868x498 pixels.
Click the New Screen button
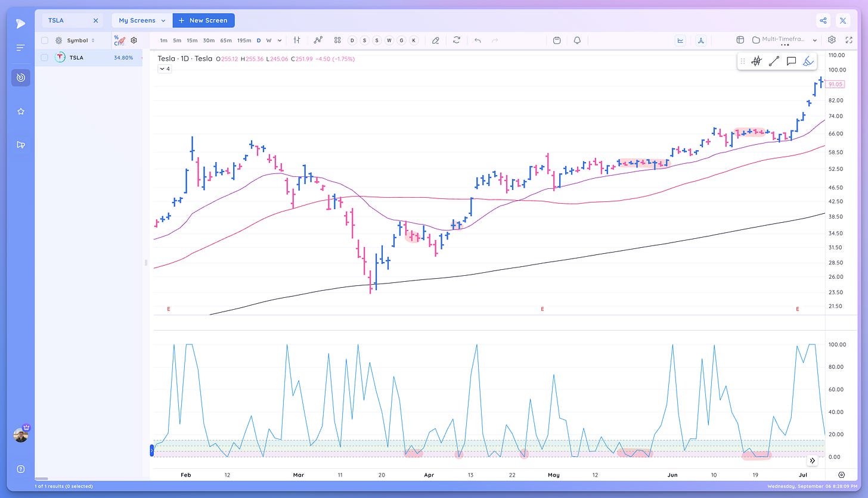pos(203,20)
